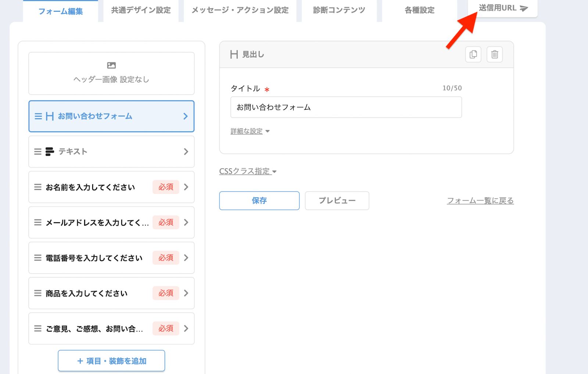Click drag handle of 電話番号 item

[x=37, y=258]
